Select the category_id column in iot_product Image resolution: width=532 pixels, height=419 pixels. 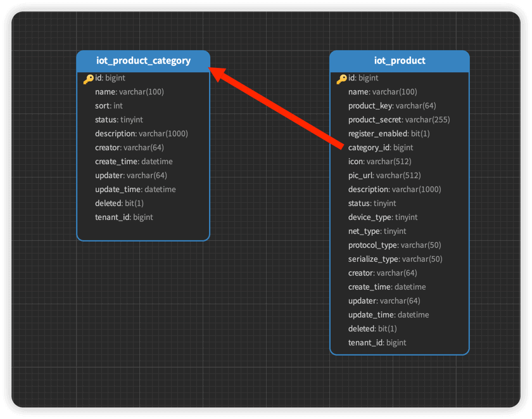click(380, 148)
